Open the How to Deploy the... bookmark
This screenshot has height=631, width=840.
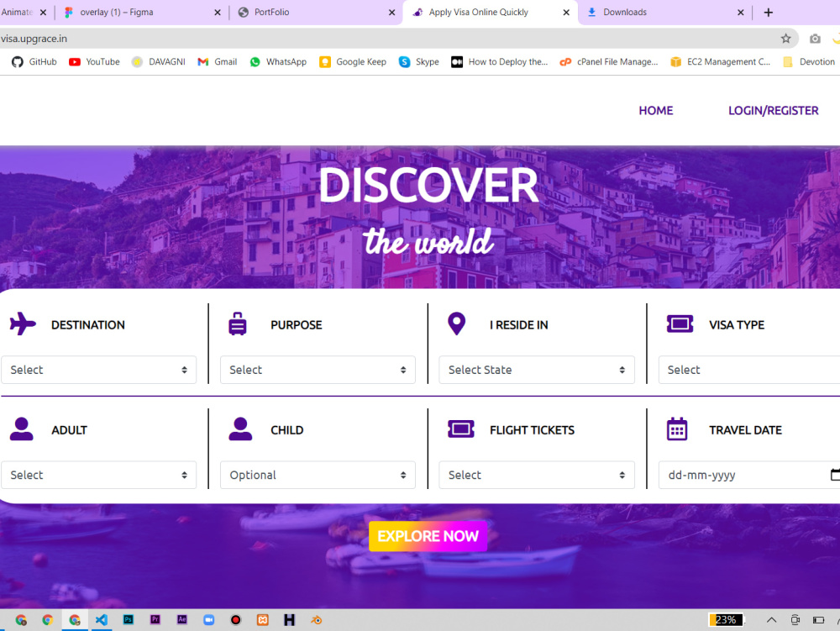coord(499,61)
